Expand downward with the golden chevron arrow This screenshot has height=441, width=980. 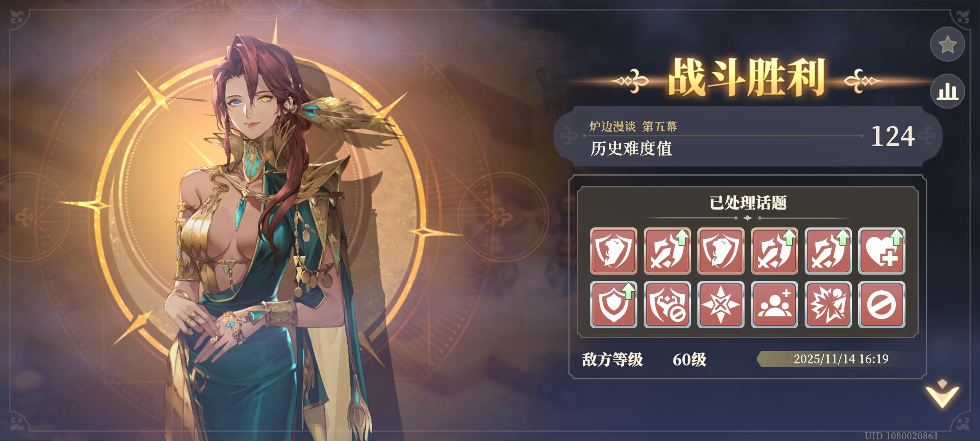(x=942, y=394)
